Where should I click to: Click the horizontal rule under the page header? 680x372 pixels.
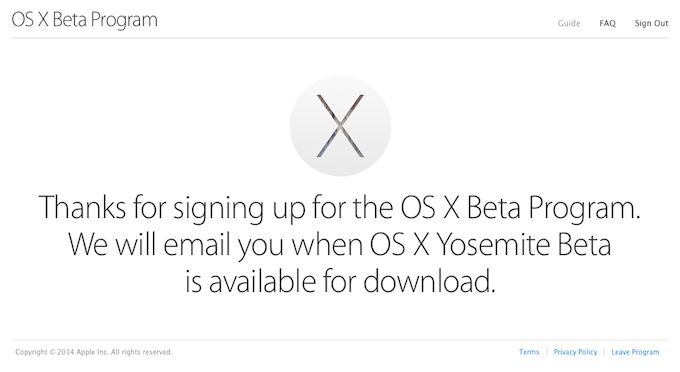340,38
